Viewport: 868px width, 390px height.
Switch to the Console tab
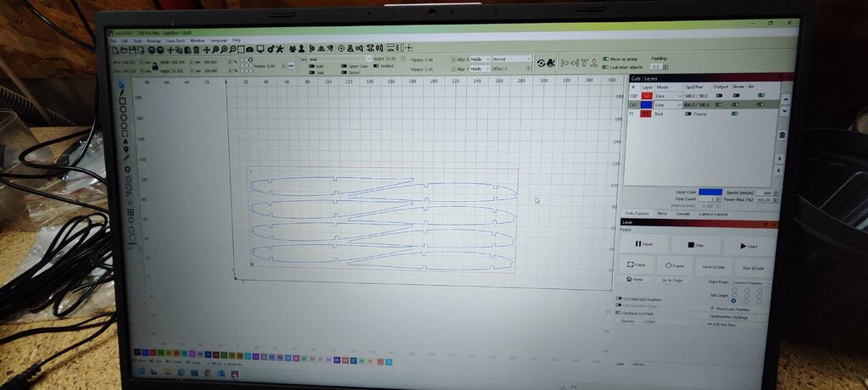coord(684,214)
